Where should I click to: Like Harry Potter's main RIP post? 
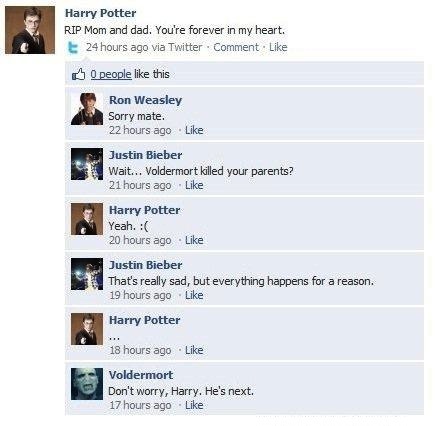coord(278,47)
